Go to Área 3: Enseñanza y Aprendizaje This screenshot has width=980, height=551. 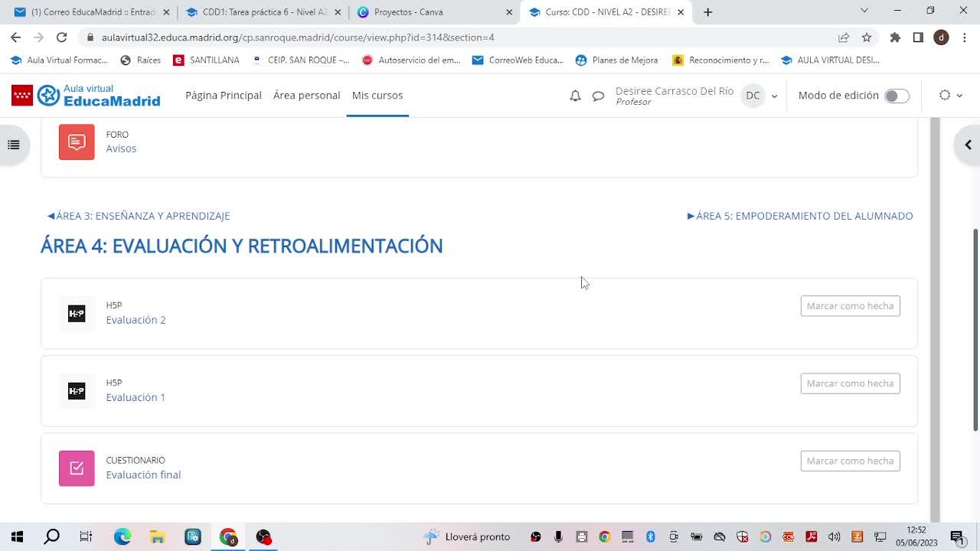click(139, 216)
